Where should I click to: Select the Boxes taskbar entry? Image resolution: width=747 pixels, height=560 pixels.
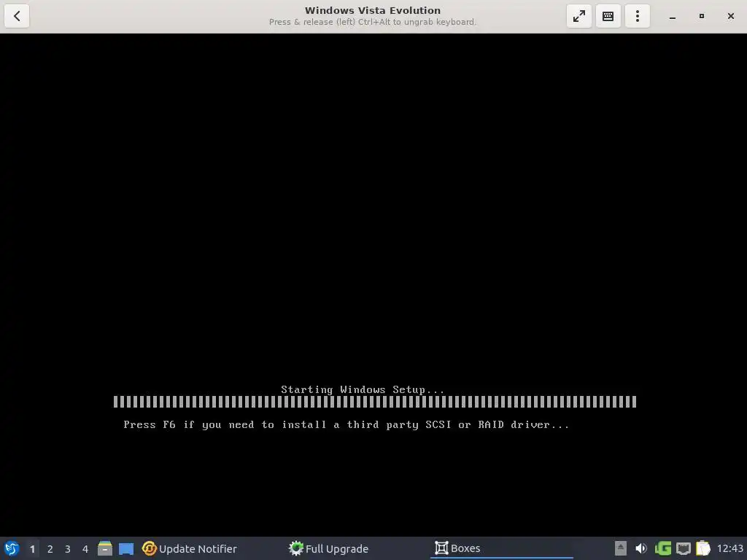[501, 548]
